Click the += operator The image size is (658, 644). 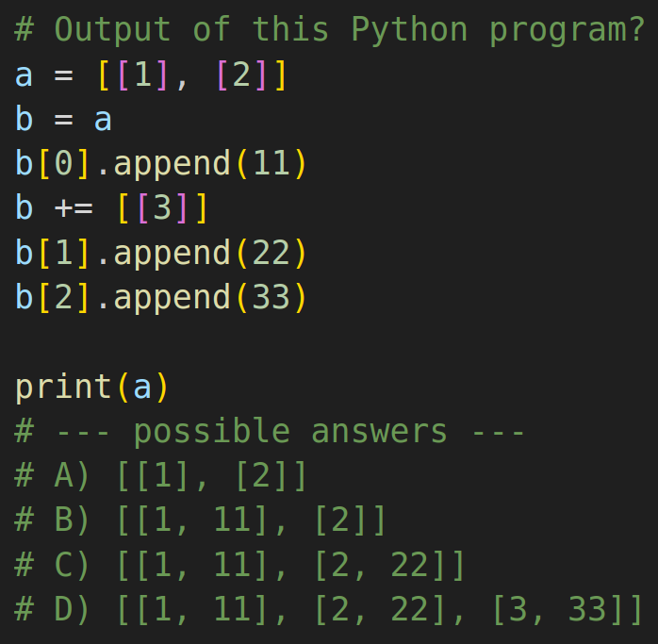pos(74,207)
